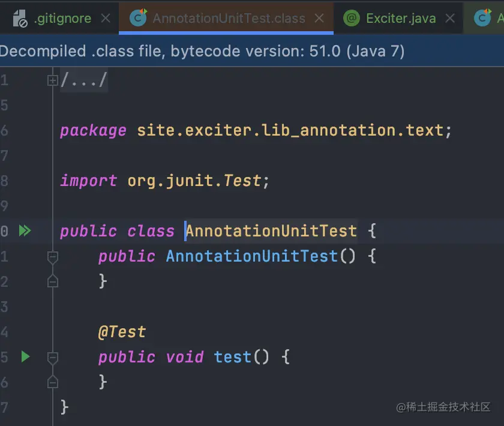Run the test() method via the gutter icon

(x=25, y=357)
